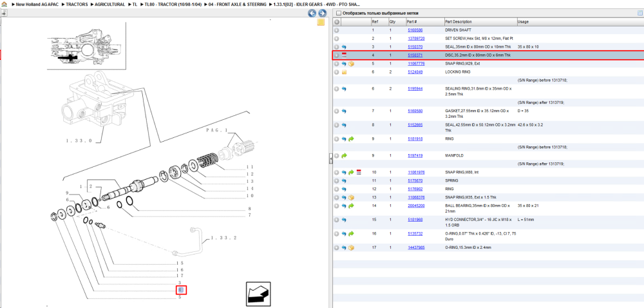
Task: Click callout number 15 in diagram
Action: (x=180, y=263)
